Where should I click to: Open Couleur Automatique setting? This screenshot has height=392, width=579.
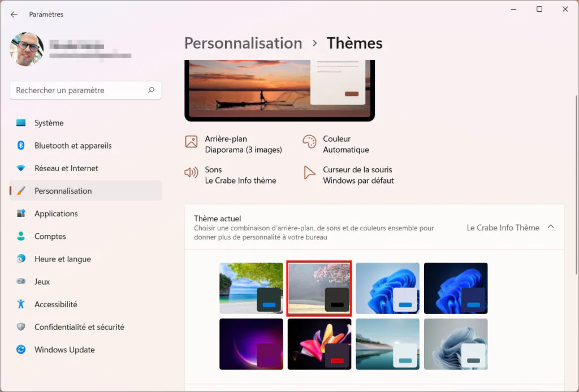(336, 144)
